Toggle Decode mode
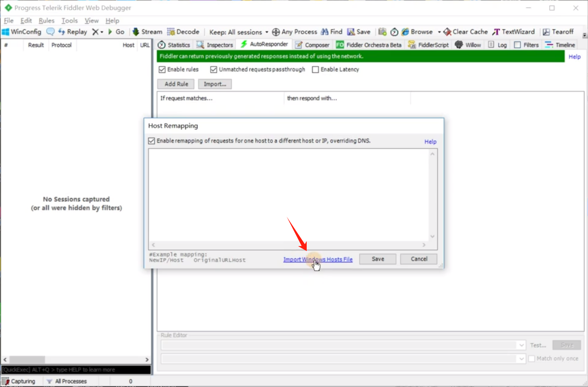Image resolution: width=588 pixels, height=387 pixels. pos(183,32)
